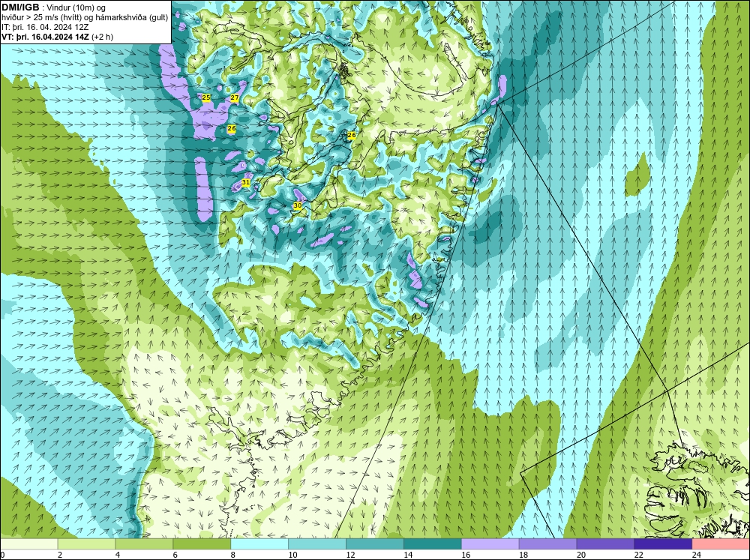Click the yellow 27 gust label
This screenshot has width=750, height=560.
(234, 97)
